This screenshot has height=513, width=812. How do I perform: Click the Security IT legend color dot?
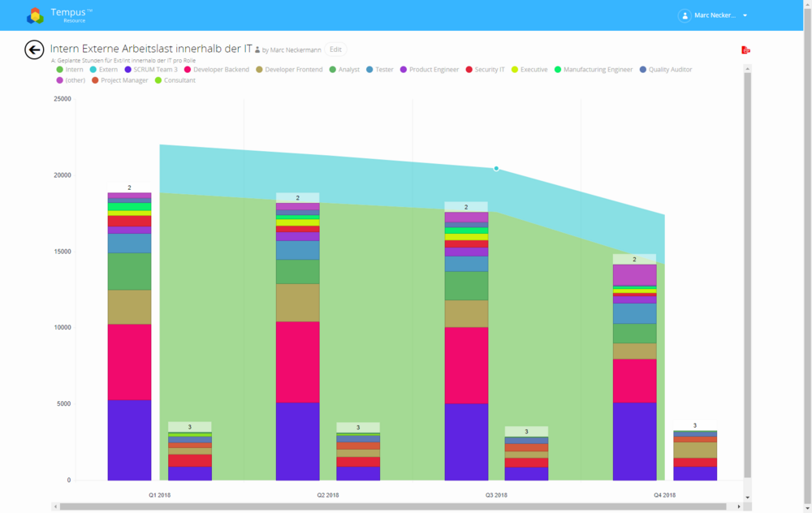pyautogui.click(x=469, y=70)
